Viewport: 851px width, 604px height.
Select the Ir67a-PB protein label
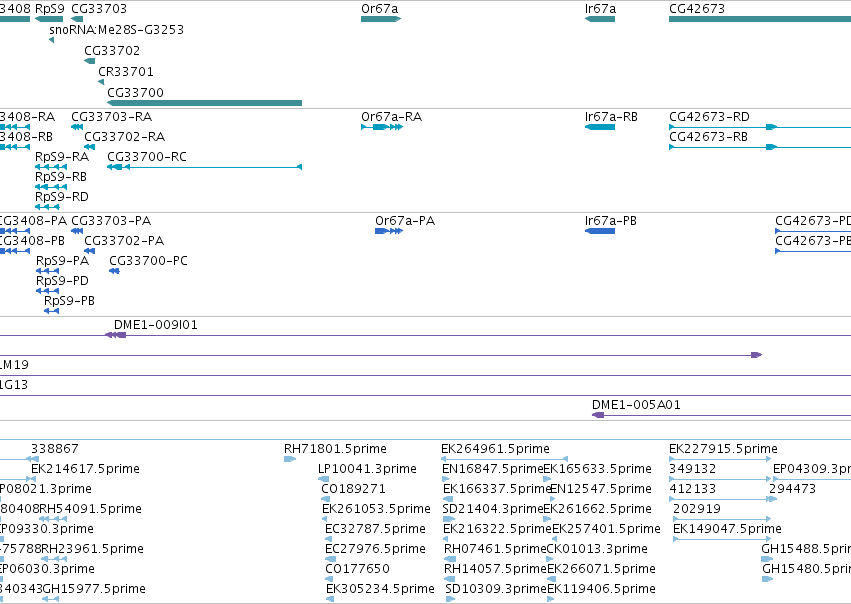(x=611, y=221)
